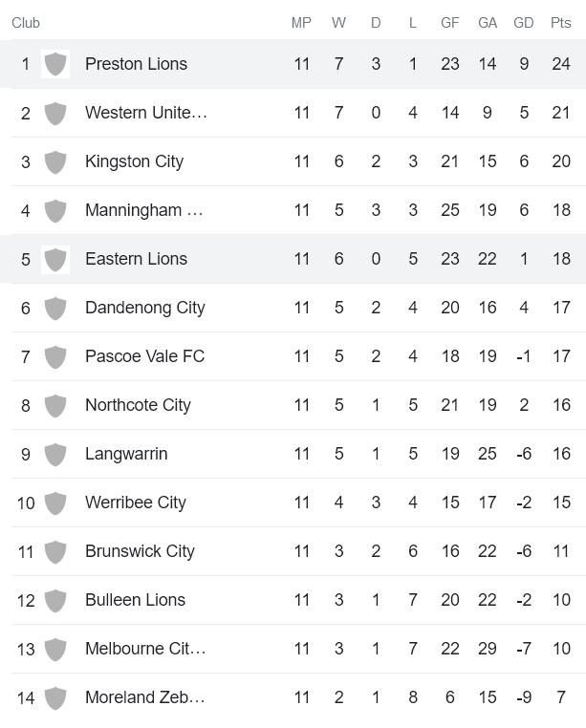Click the GF column header
Screen dimensions: 586x728
coord(450,23)
